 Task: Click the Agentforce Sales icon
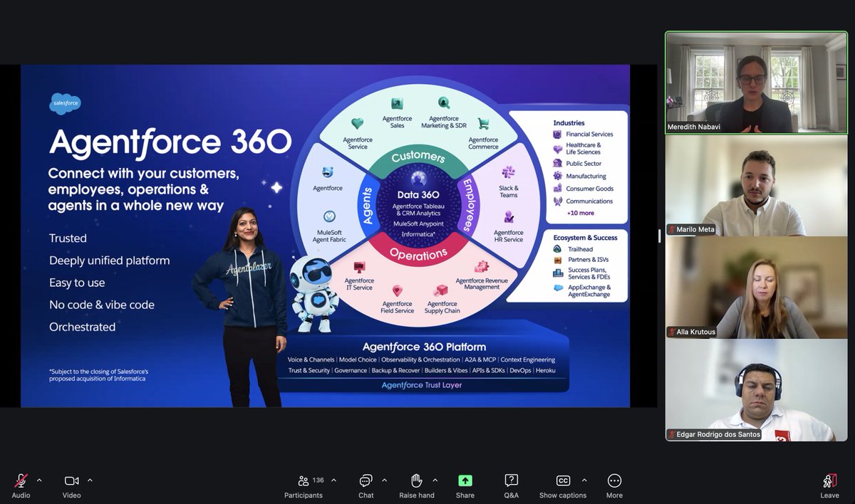tap(397, 103)
